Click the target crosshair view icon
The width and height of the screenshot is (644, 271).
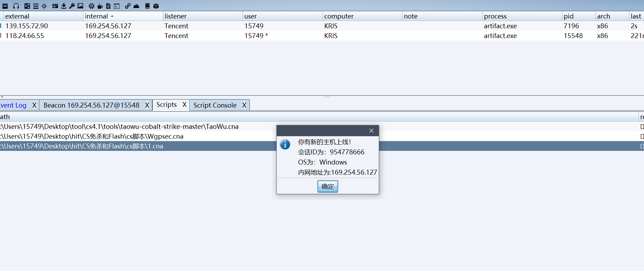pyautogui.click(x=44, y=6)
